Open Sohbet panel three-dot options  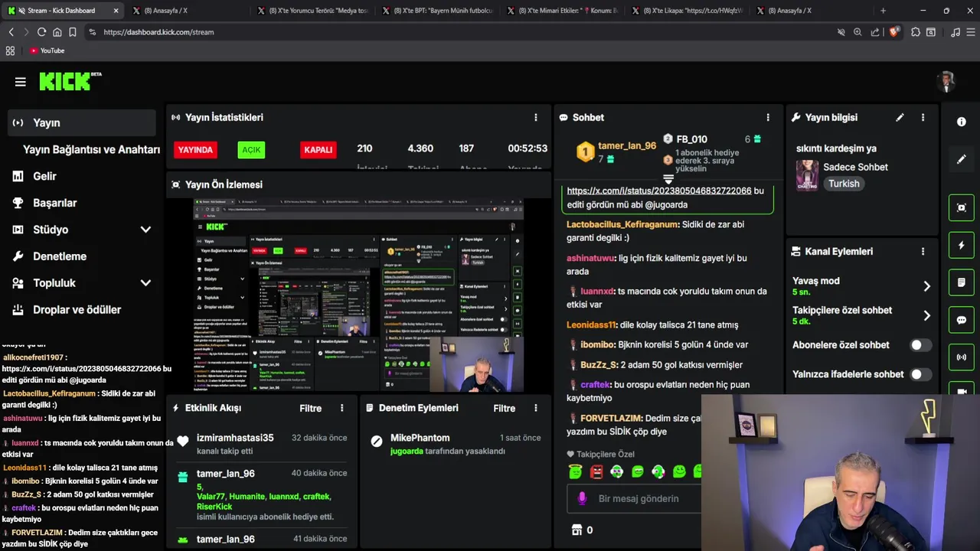(768, 117)
